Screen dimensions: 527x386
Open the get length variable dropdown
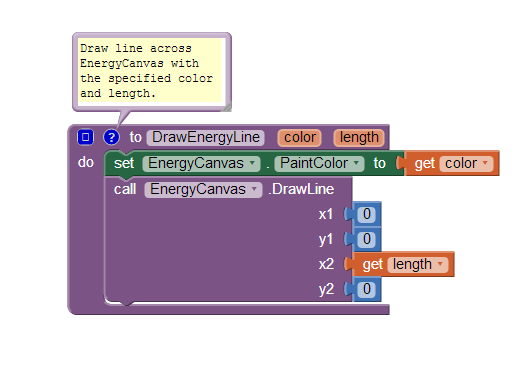[418, 264]
